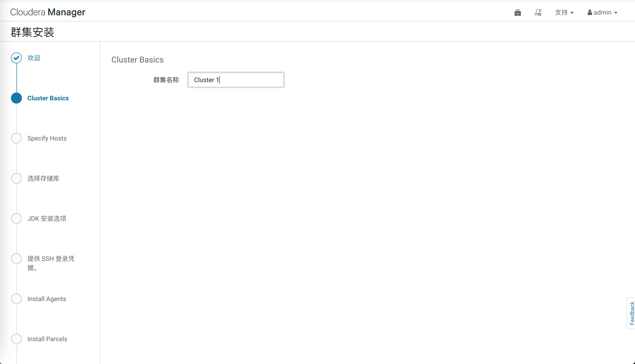Image resolution: width=635 pixels, height=364 pixels.
Task: Click the completed 欢迎 checkmark circle
Action: 16,58
